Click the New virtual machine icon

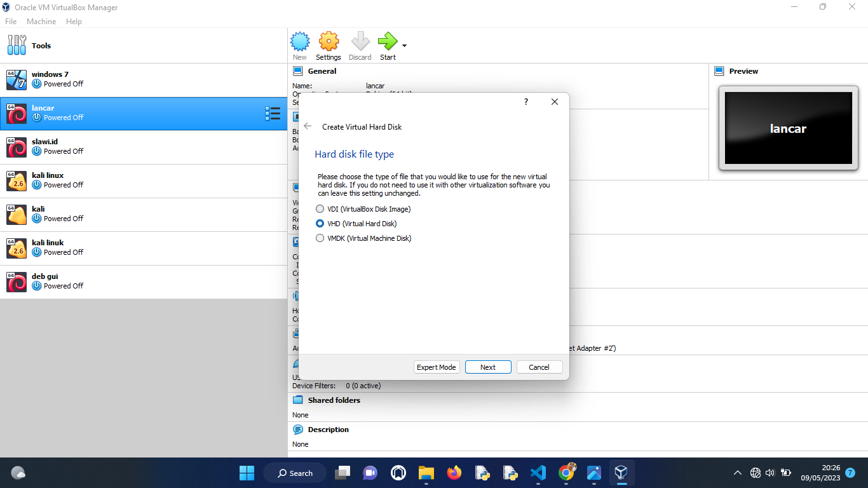click(300, 42)
